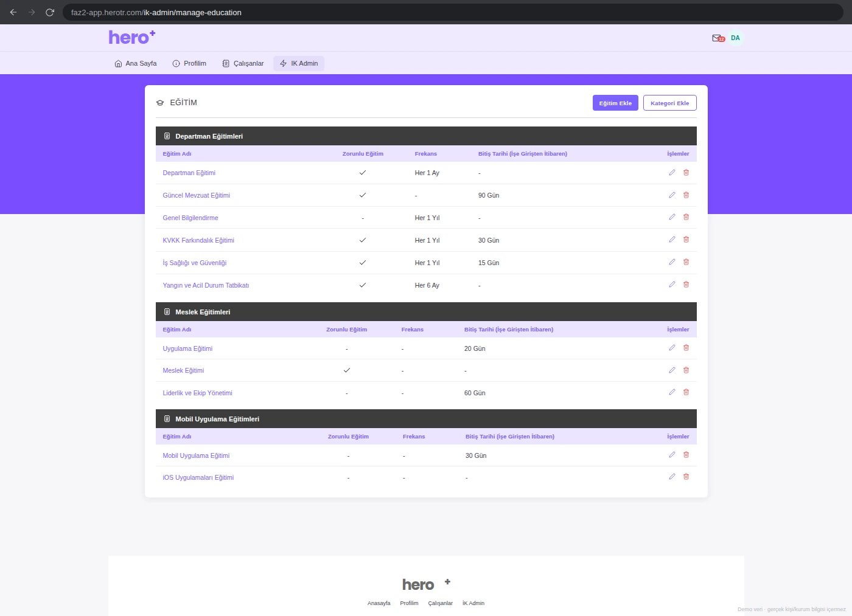Click footer Çalışanlar link
The image size is (852, 616).
pyautogui.click(x=441, y=603)
